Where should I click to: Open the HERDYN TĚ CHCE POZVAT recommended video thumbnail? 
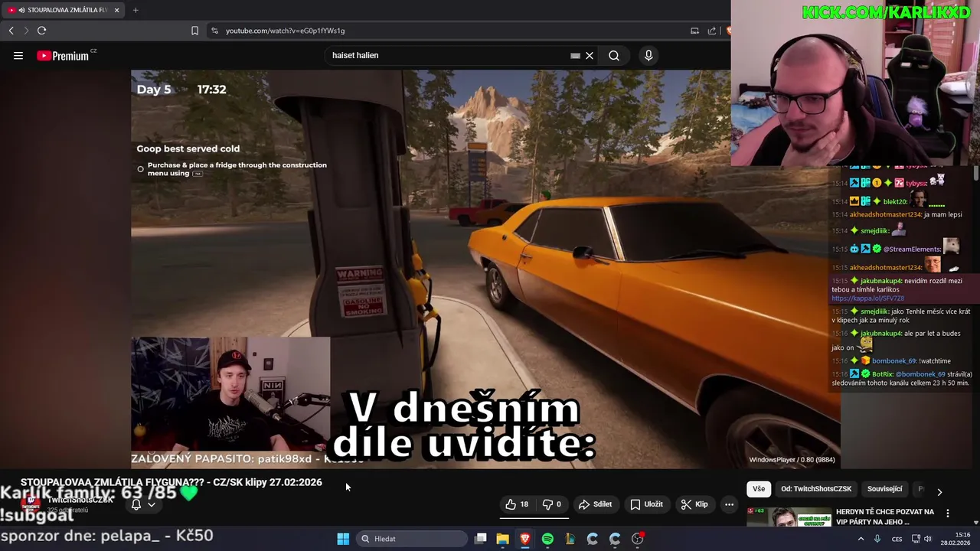tap(789, 517)
